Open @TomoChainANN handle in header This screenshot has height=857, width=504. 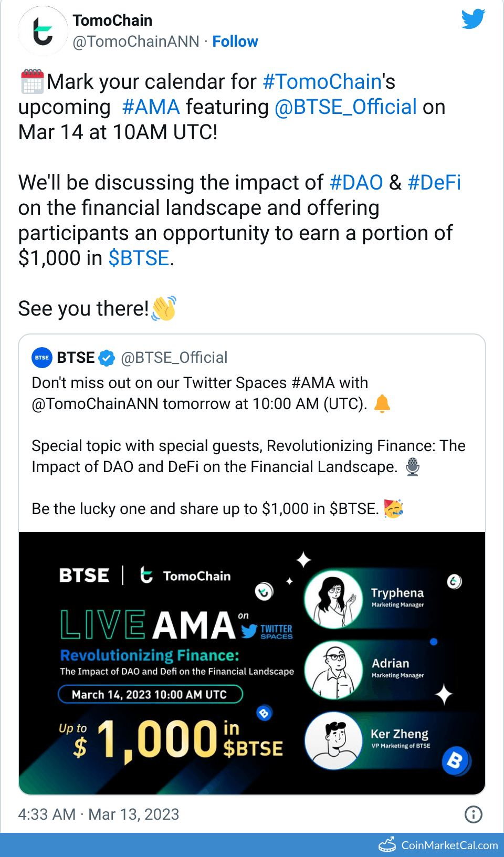136,41
